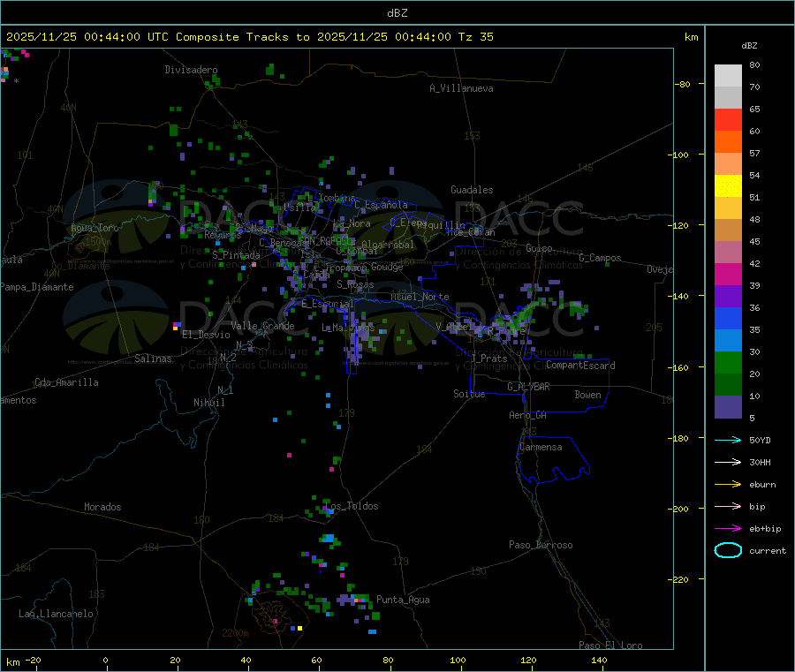Click the -220 tick on vertical axis
This screenshot has width=795, height=672.
coord(680,580)
